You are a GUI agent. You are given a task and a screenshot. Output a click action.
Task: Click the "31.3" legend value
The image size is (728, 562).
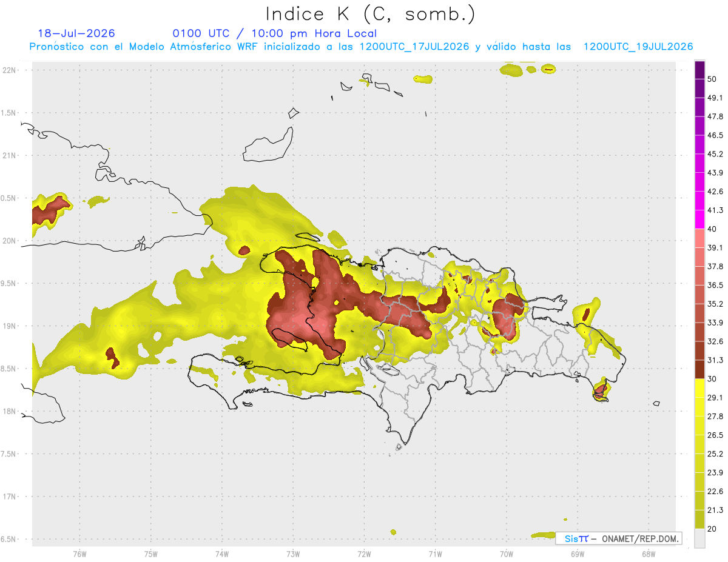pos(715,360)
